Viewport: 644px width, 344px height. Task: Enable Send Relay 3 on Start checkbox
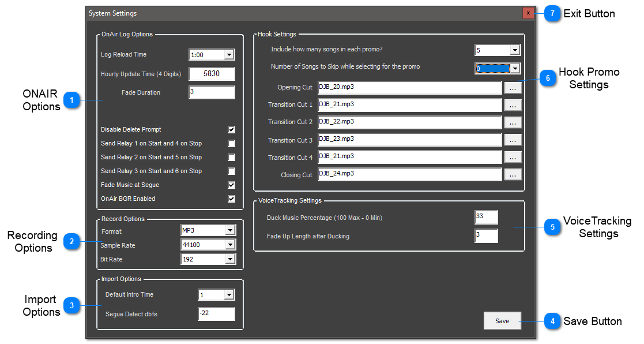click(x=232, y=171)
